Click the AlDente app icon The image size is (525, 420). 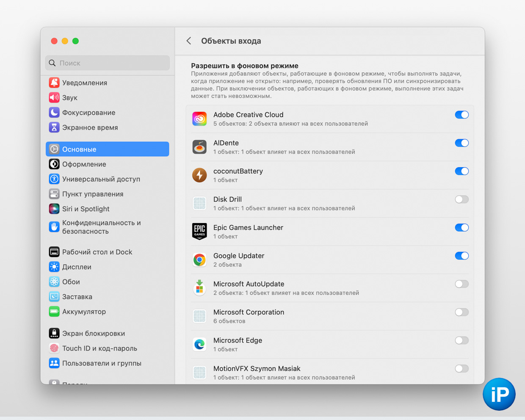[199, 147]
